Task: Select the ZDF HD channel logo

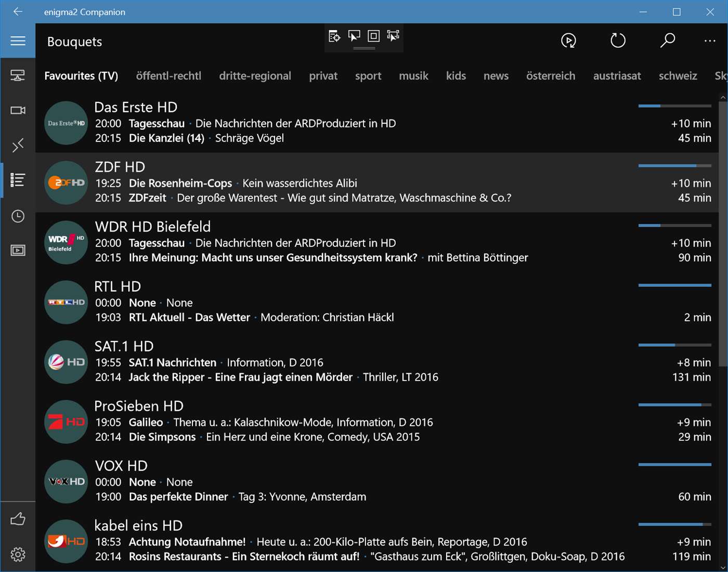Action: click(66, 183)
